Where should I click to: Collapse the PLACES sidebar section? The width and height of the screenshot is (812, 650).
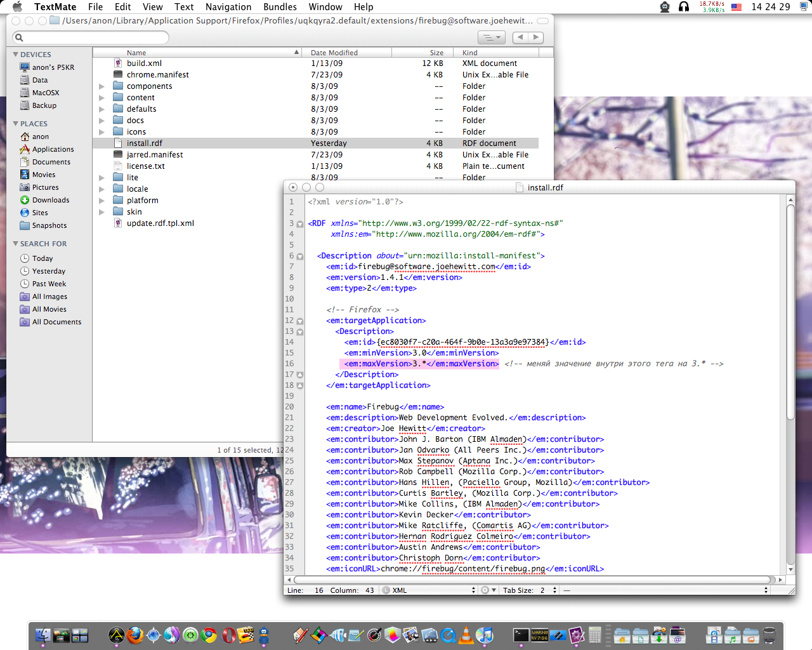[x=15, y=124]
